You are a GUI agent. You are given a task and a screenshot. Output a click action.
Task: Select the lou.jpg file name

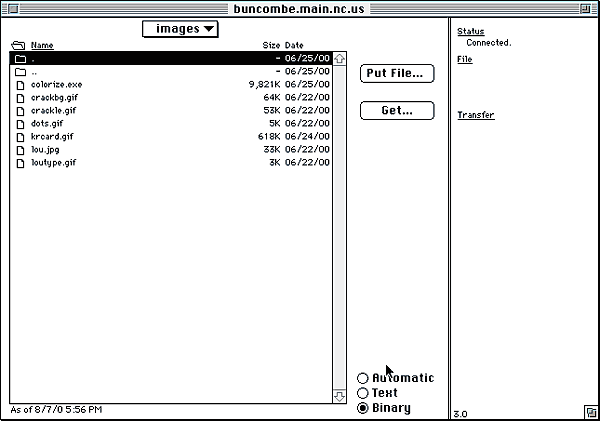click(x=45, y=150)
